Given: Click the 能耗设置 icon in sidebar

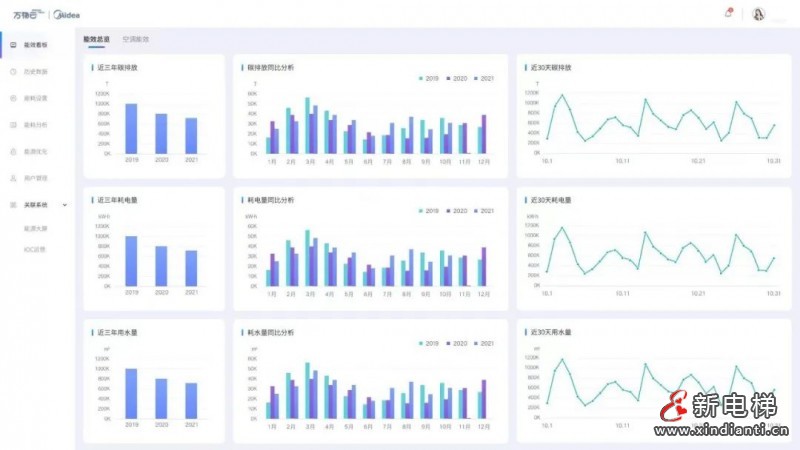Looking at the screenshot, I should 13,98.
